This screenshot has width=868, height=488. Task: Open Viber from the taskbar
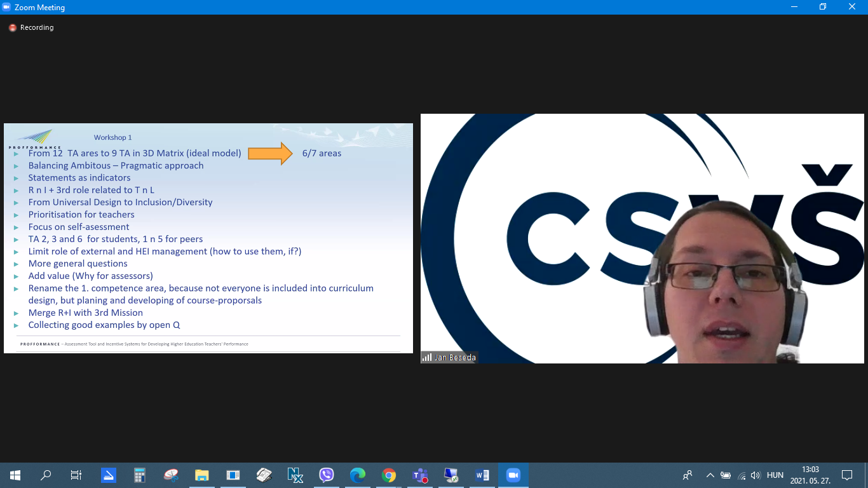[x=327, y=475]
